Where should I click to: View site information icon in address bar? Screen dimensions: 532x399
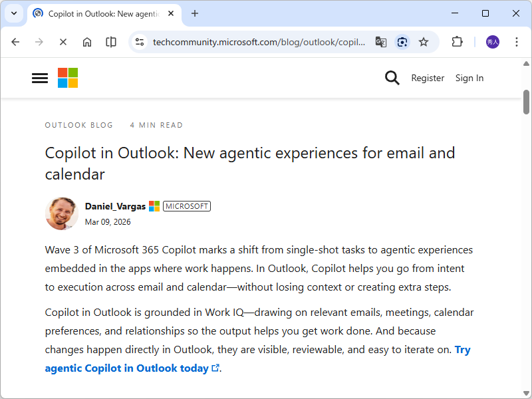[139, 42]
